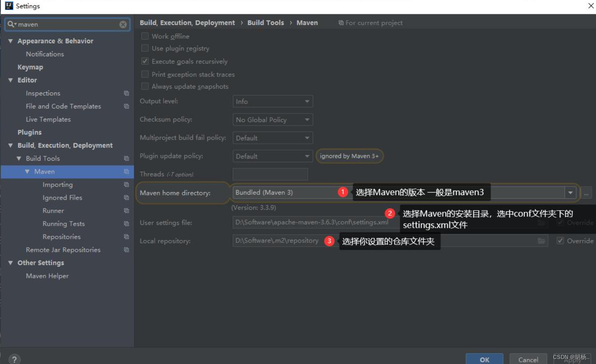Open help with question mark button

click(x=14, y=359)
